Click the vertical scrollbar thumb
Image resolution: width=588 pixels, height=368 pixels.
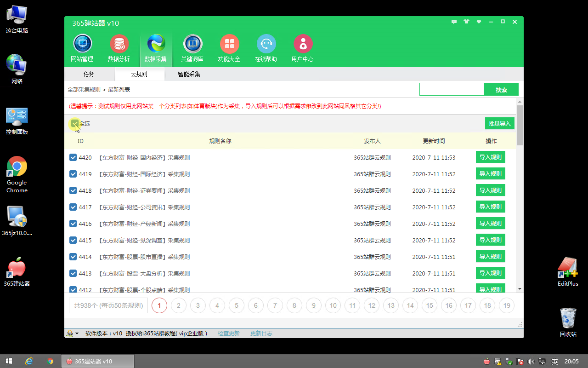(520, 125)
